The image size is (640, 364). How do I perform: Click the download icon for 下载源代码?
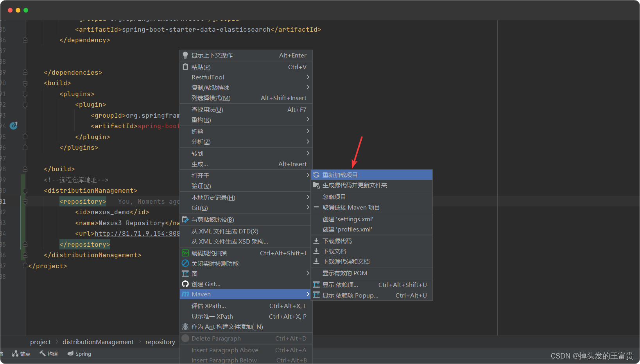(316, 241)
